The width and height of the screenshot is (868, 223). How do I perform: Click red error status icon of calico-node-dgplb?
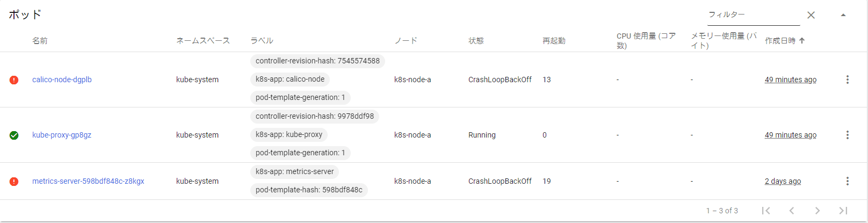[14, 80]
